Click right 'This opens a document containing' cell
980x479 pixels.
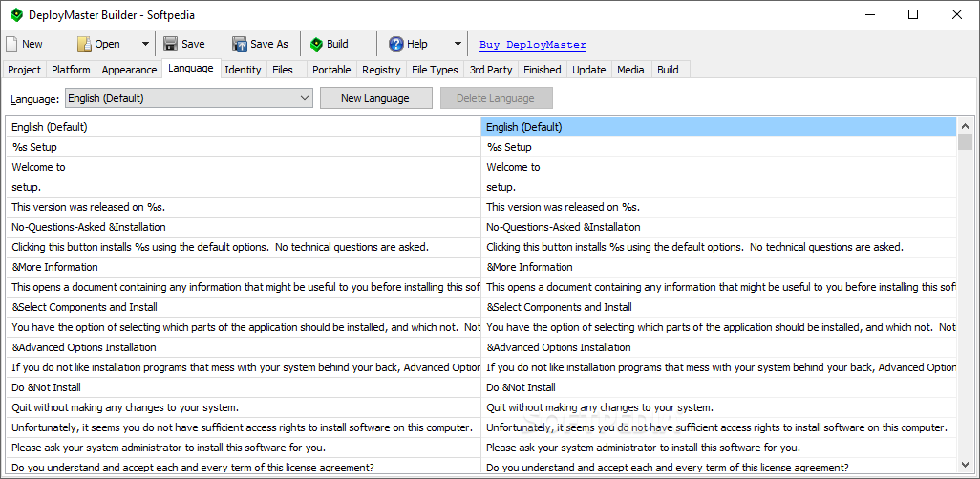(718, 287)
